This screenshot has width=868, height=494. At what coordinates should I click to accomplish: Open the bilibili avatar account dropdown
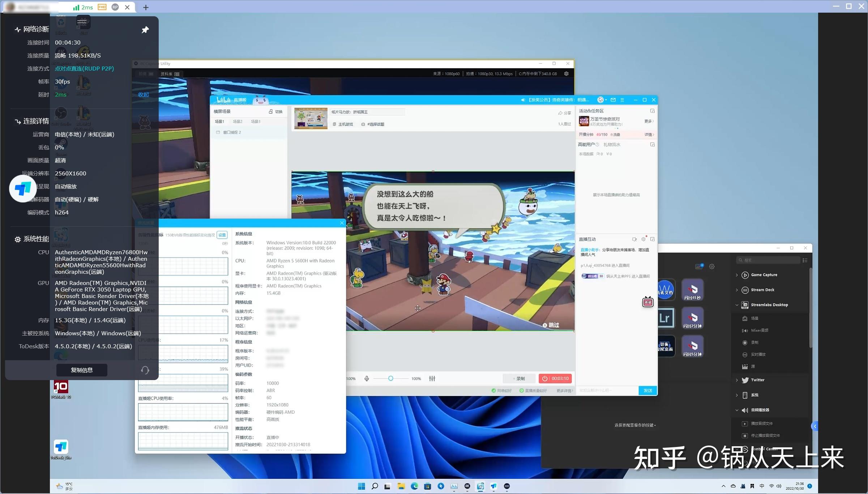coord(602,100)
